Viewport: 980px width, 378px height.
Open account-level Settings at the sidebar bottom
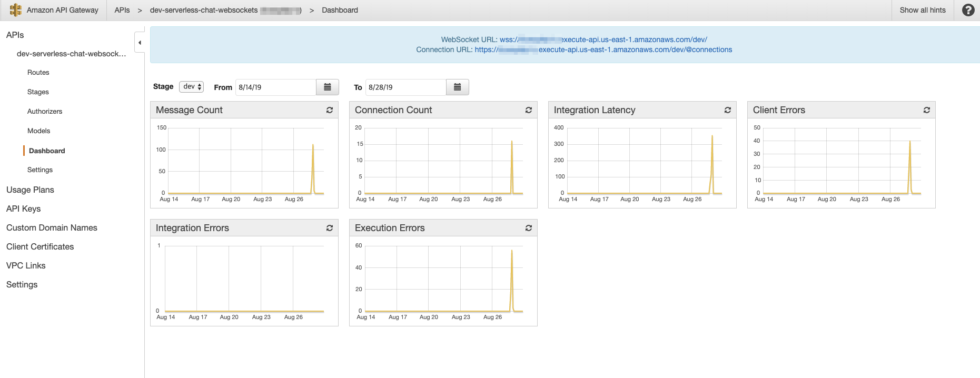coord(22,284)
